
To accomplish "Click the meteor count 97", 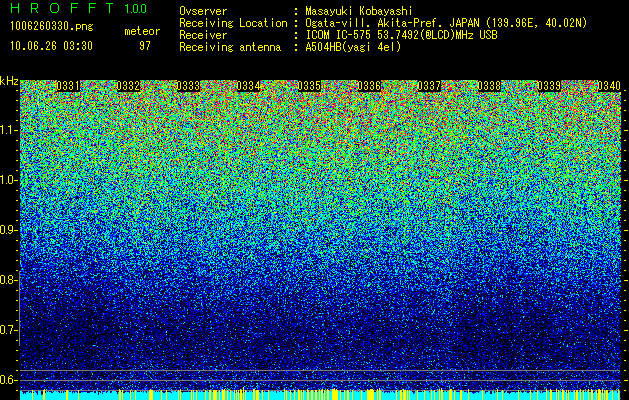I will [145, 46].
